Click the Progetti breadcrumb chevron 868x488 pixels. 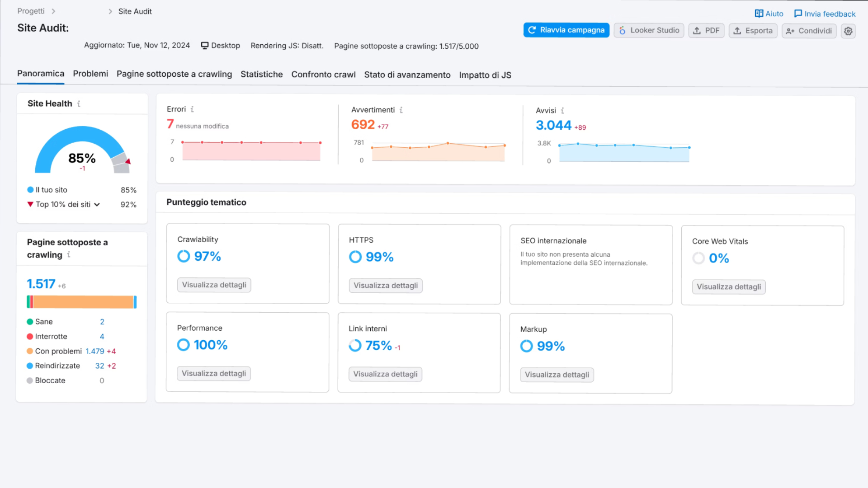[53, 11]
